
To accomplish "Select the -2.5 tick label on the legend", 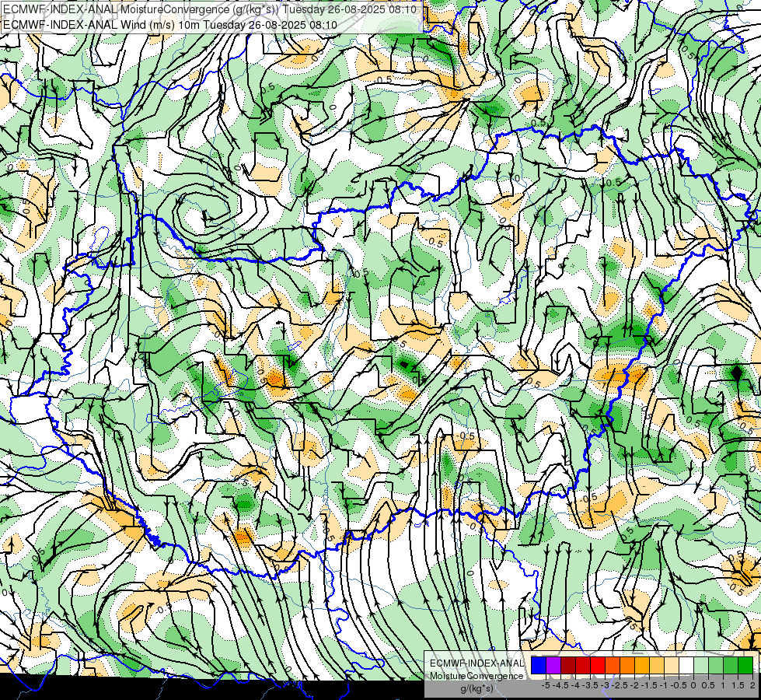I will (x=620, y=685).
